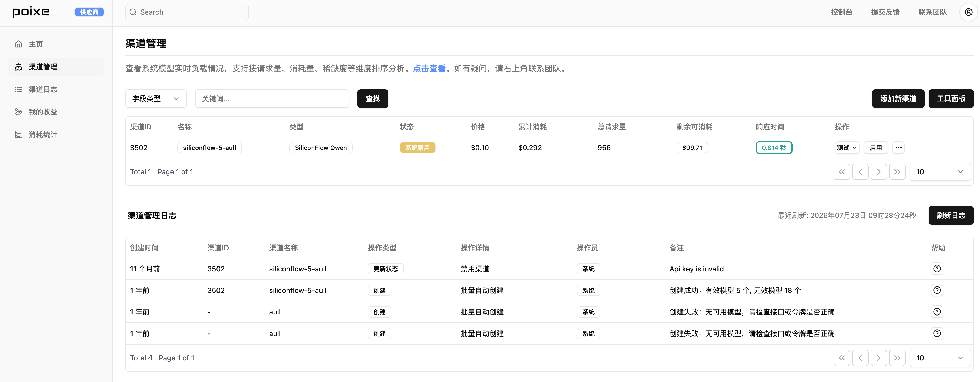Image resolution: width=980 pixels, height=382 pixels.
Task: Click the poixe logo
Action: pos(31,12)
